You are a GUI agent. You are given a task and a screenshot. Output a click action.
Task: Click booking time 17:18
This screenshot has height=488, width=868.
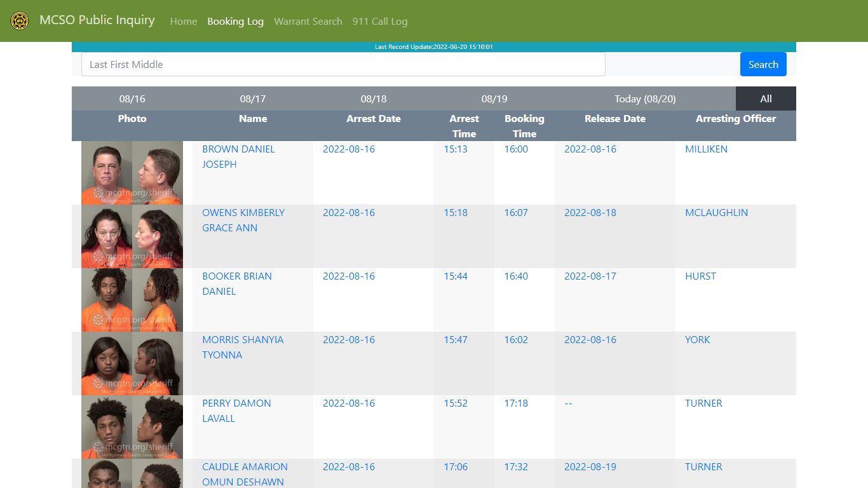(x=516, y=403)
